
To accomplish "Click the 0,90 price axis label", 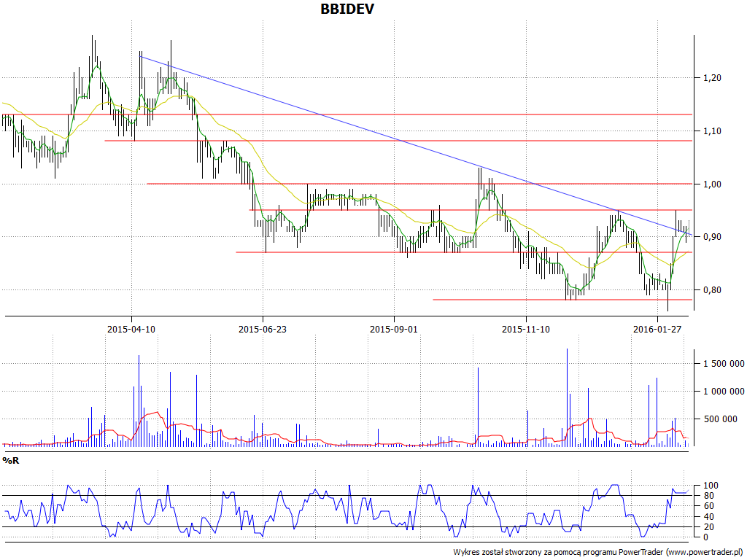I will tap(712, 237).
